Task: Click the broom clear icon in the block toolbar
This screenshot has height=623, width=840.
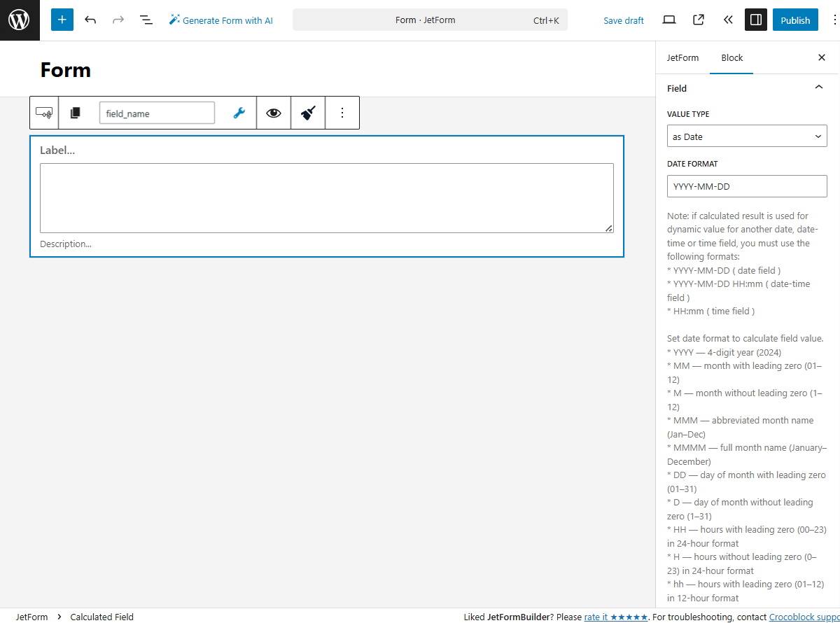Action: pos(307,113)
